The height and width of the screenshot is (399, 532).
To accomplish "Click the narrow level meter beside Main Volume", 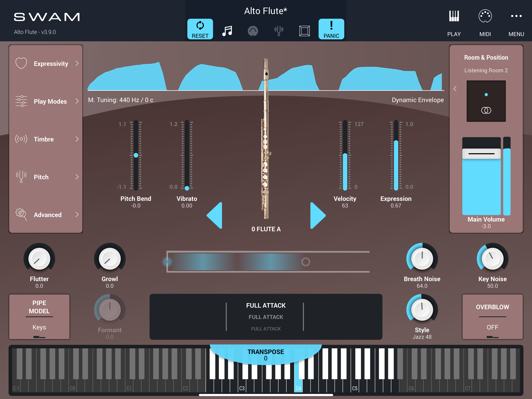I will 507,176.
